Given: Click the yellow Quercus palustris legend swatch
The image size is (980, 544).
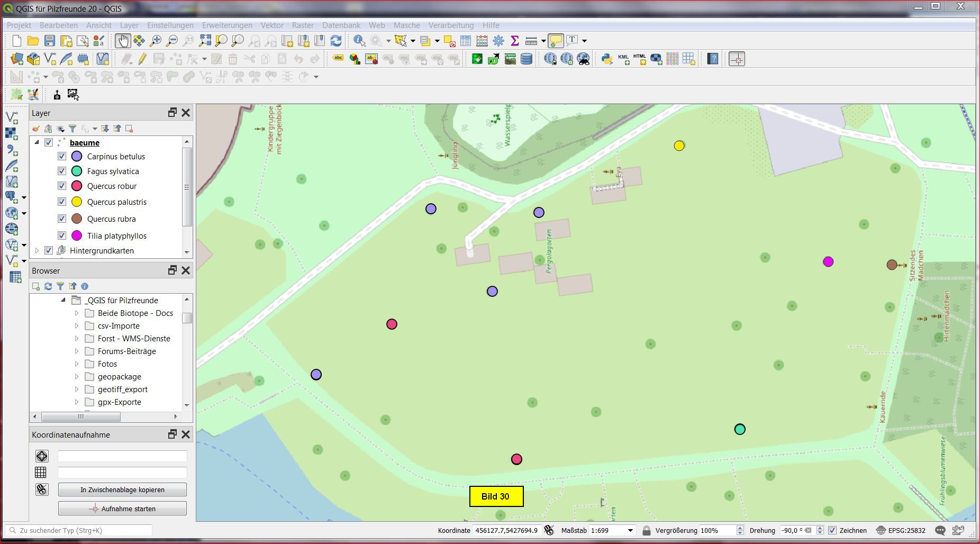Looking at the screenshot, I should (77, 202).
